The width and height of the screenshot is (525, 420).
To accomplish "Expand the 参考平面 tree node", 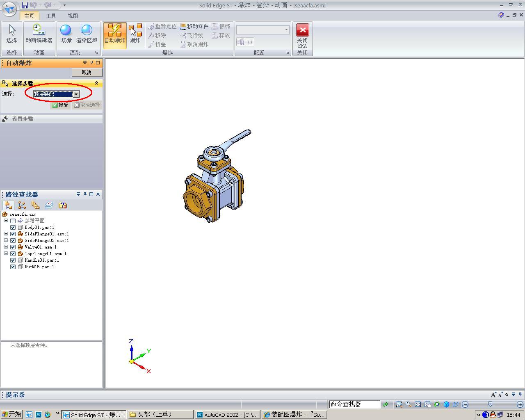I will 6,221.
